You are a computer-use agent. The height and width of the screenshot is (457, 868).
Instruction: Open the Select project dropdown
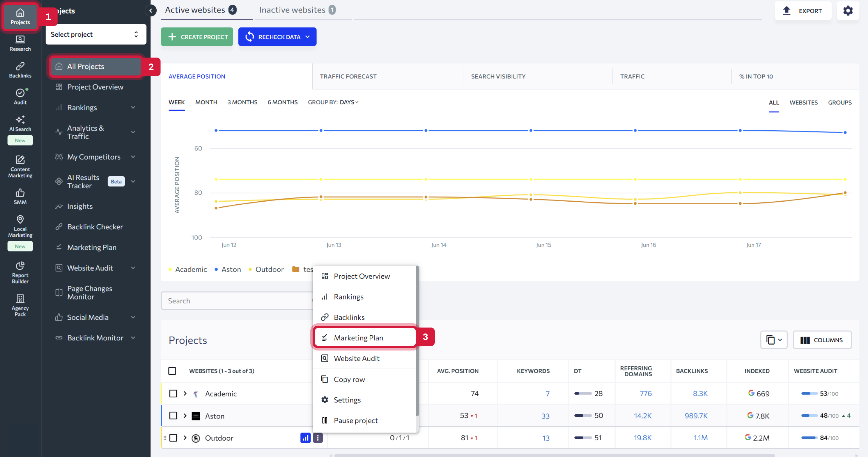96,34
